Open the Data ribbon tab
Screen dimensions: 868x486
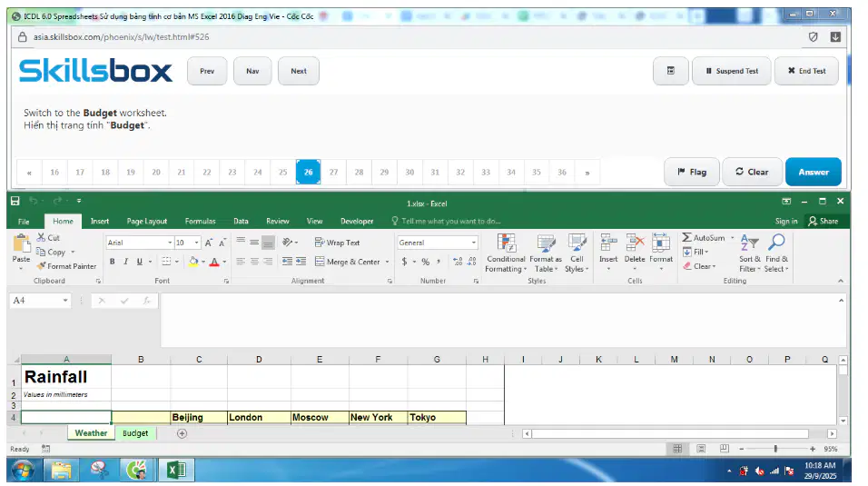241,221
